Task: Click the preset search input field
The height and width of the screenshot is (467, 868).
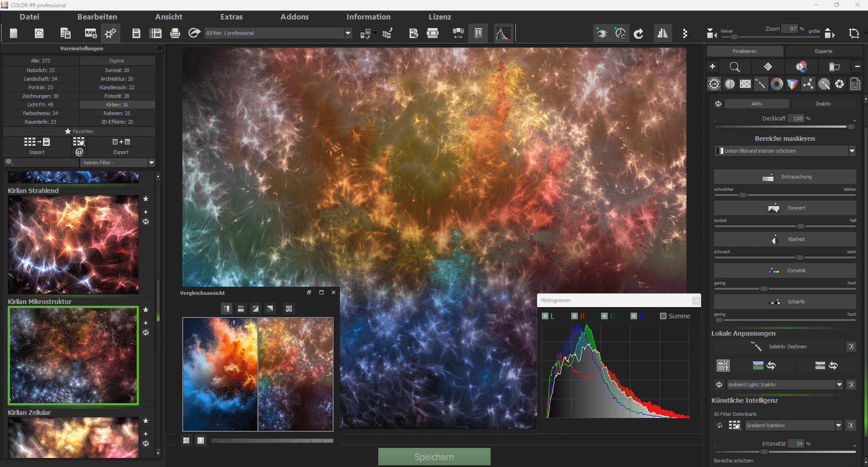Action: tap(41, 163)
